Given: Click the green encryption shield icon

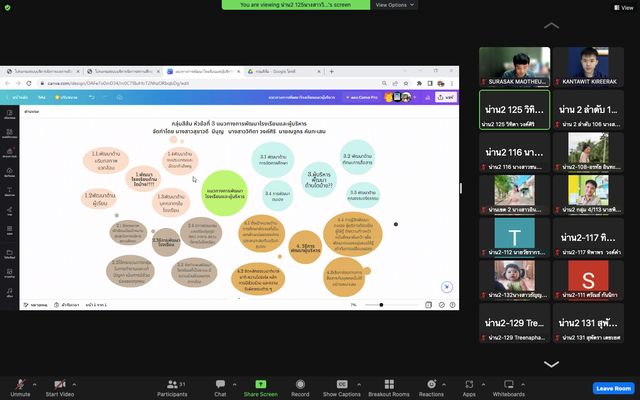Looking at the screenshot, I should pyautogui.click(x=7, y=7).
